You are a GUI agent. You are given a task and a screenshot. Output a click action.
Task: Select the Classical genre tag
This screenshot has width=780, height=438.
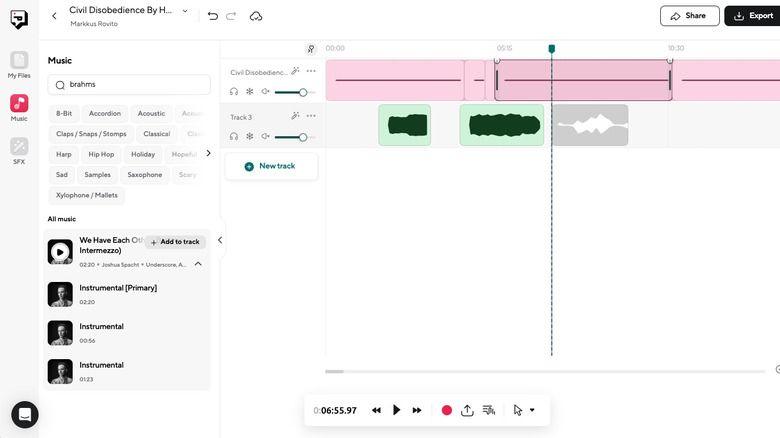(x=156, y=134)
